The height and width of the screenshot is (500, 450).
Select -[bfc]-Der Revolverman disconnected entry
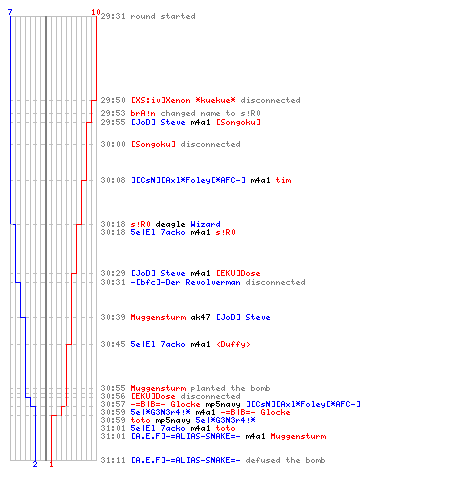[x=203, y=282]
